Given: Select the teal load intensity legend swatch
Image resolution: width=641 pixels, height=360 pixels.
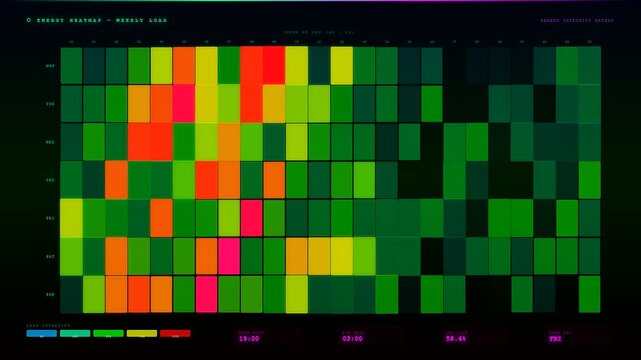Looking at the screenshot, I should (75, 334).
